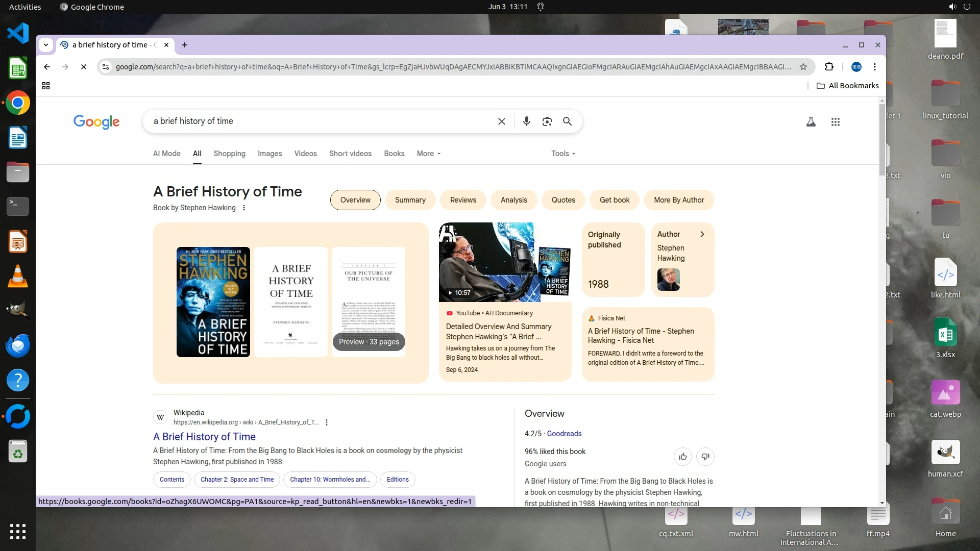Clear the search box with X icon
This screenshot has width=980, height=551.
501,121
